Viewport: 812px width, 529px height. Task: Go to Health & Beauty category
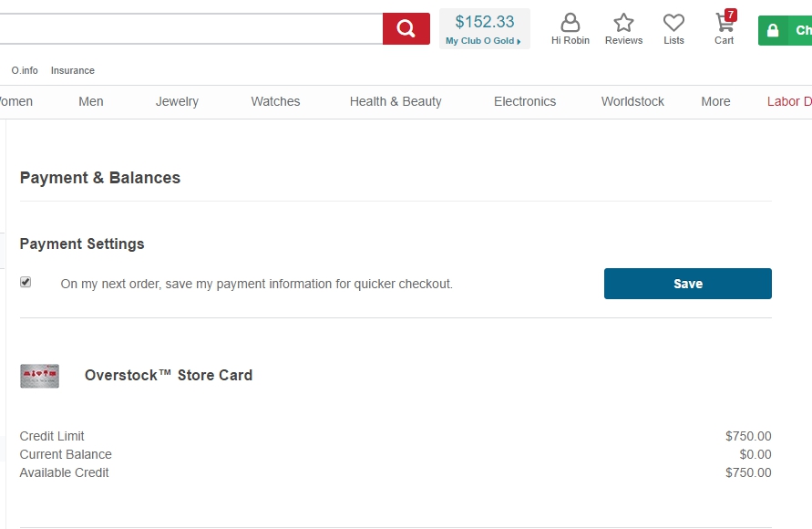396,101
